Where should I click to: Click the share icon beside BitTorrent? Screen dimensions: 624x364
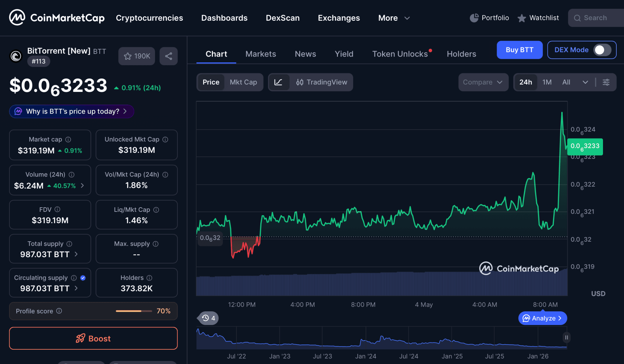tap(168, 56)
